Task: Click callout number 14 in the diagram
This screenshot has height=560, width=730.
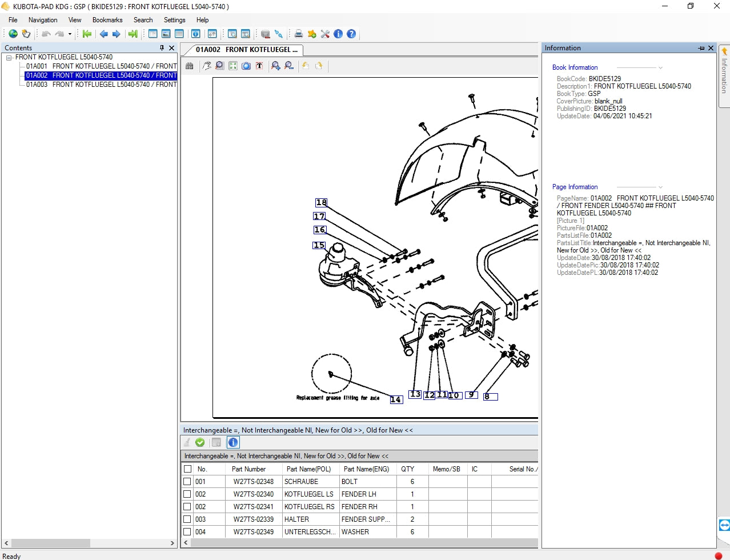Action: pos(396,399)
